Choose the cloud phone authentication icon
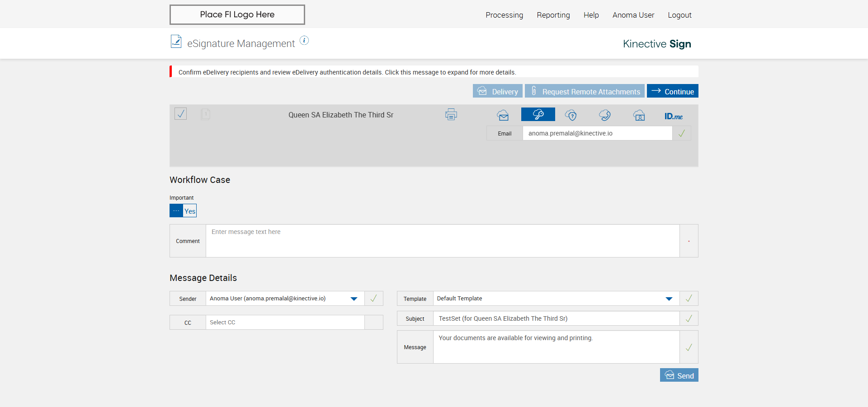This screenshot has height=407, width=868. [x=605, y=115]
